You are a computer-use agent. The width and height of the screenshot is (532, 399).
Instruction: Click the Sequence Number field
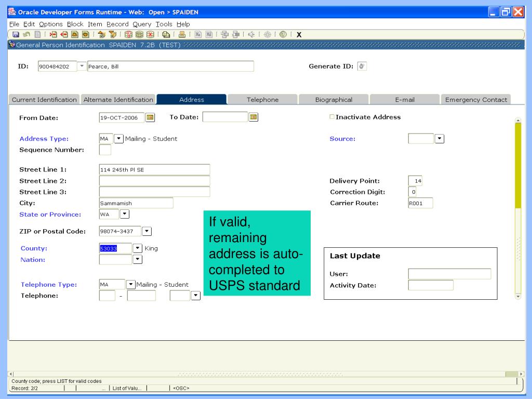pos(105,150)
